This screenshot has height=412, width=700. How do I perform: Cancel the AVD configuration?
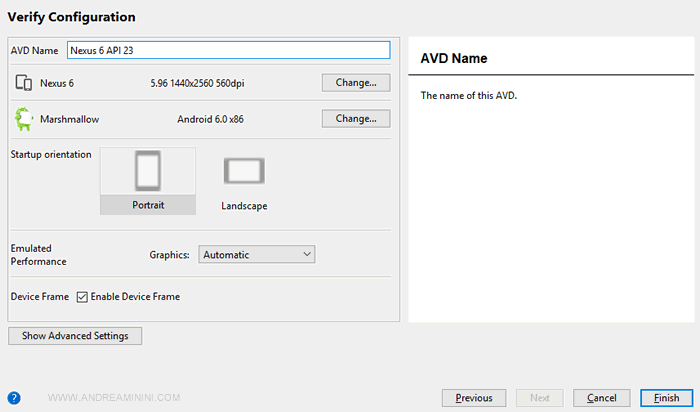pos(601,398)
